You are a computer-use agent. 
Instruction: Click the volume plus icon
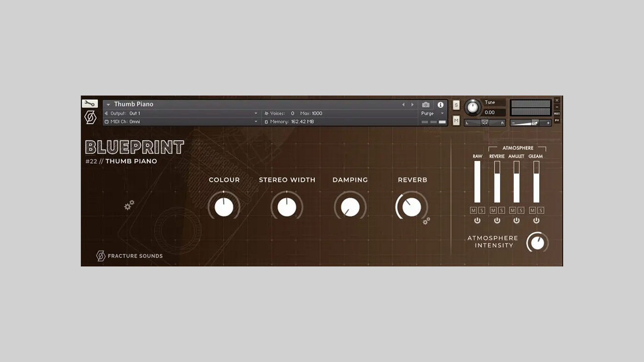[548, 123]
